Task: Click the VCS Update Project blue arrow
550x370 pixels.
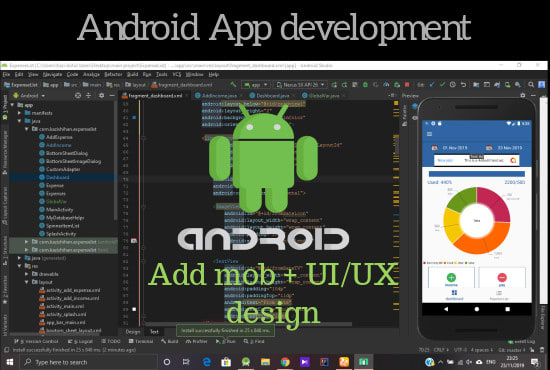Action: [432, 85]
